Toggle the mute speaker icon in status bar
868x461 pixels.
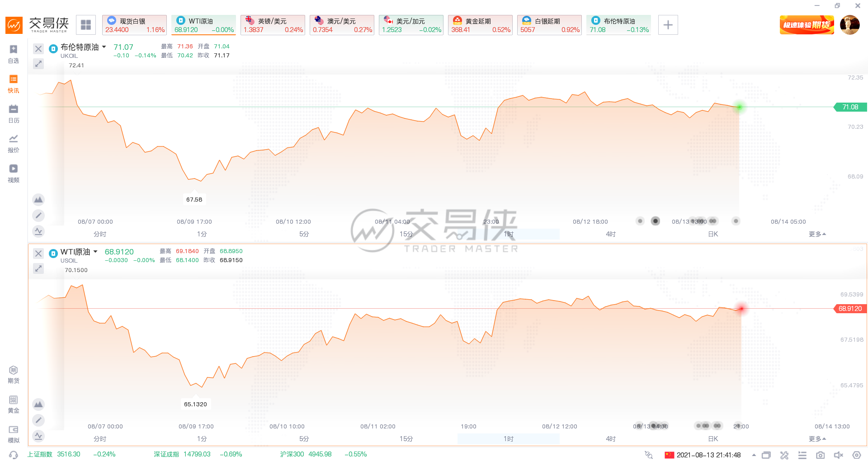click(838, 455)
